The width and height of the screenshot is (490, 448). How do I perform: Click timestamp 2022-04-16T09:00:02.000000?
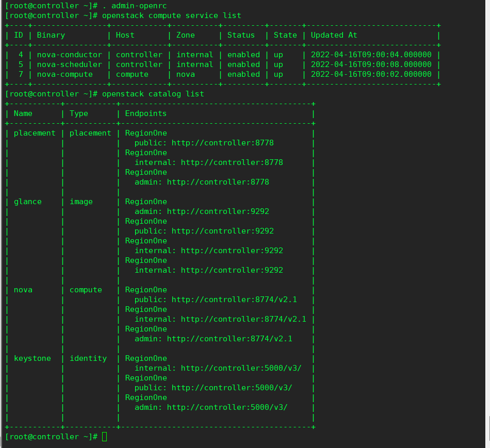point(371,74)
